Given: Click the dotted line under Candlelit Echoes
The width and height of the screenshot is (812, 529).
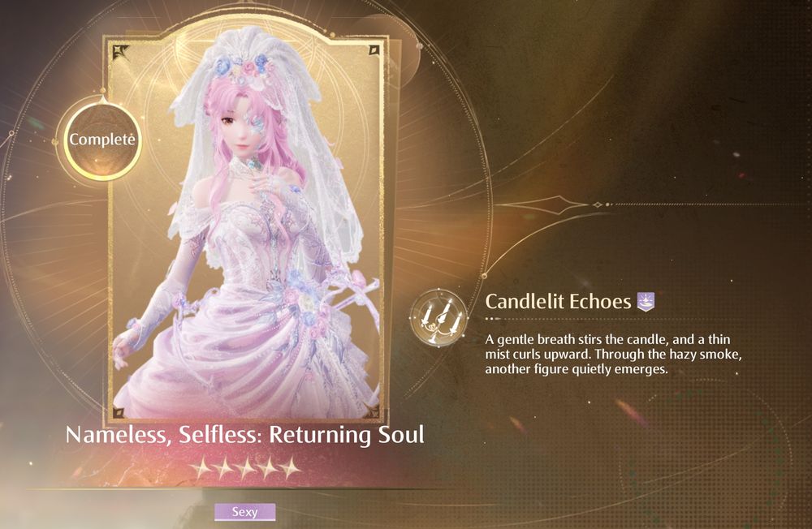Looking at the screenshot, I should [570, 318].
